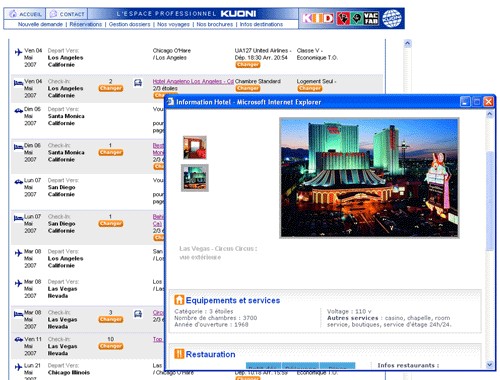This screenshot has width=500, height=380.
Task: Click the house icon beside Equipements et services
Action: click(x=179, y=300)
